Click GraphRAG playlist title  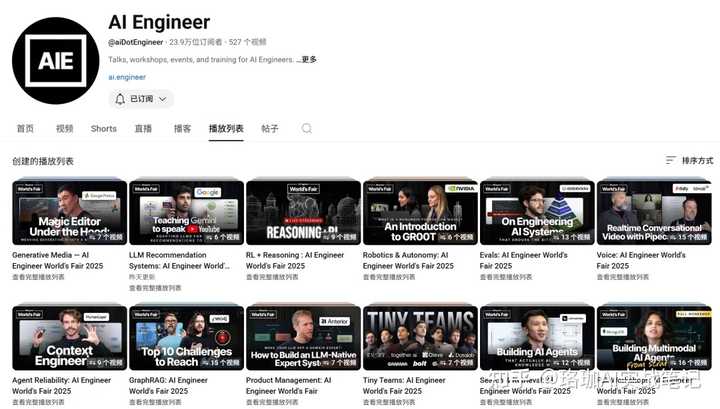[168, 386]
